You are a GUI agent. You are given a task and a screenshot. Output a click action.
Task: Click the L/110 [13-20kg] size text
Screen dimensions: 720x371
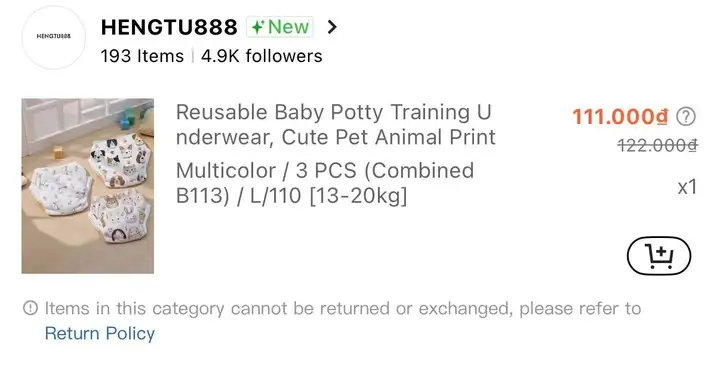point(328,196)
